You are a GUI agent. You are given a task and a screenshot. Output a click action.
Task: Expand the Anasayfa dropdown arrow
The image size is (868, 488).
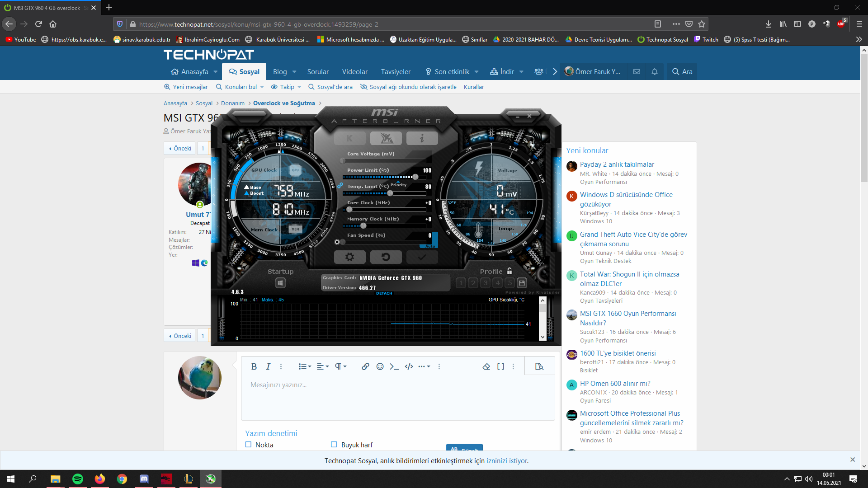coord(216,72)
